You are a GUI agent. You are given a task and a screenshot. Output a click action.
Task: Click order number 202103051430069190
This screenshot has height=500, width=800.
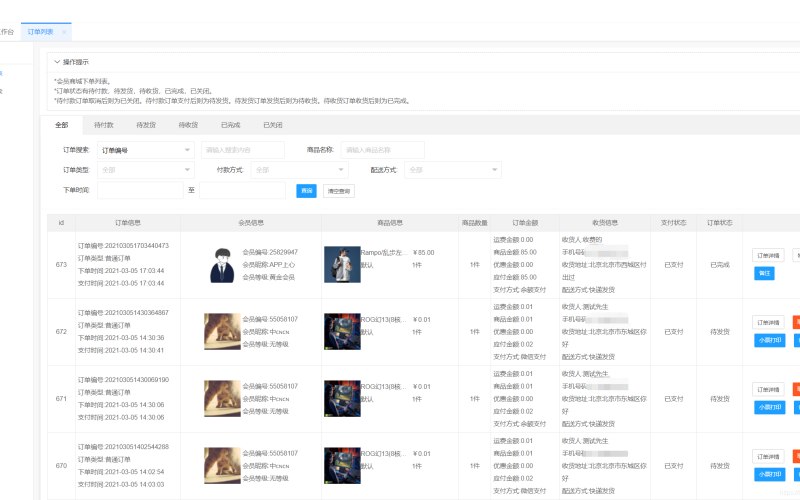136,380
